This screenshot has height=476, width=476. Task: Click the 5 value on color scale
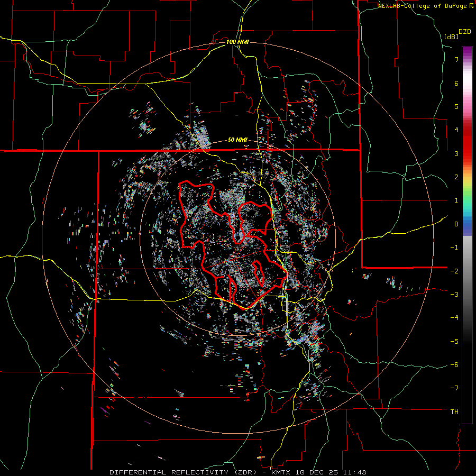(456, 106)
